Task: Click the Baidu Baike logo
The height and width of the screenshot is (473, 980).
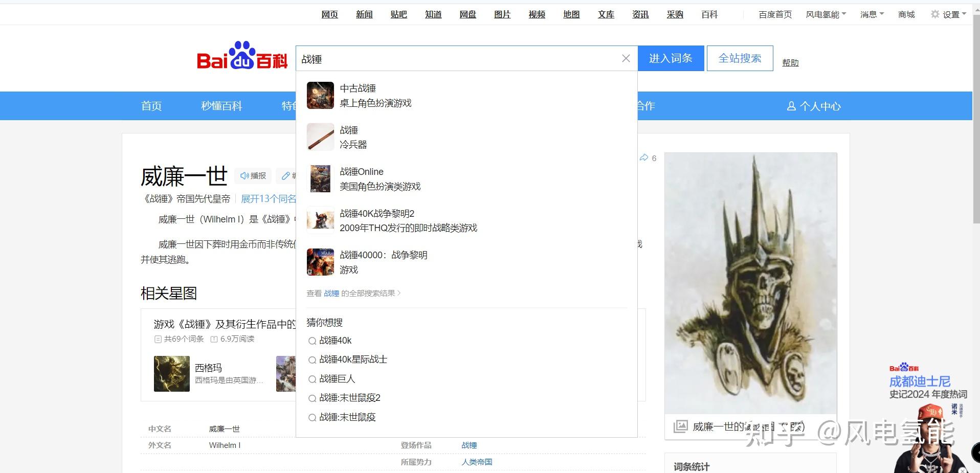Action: coord(242,55)
